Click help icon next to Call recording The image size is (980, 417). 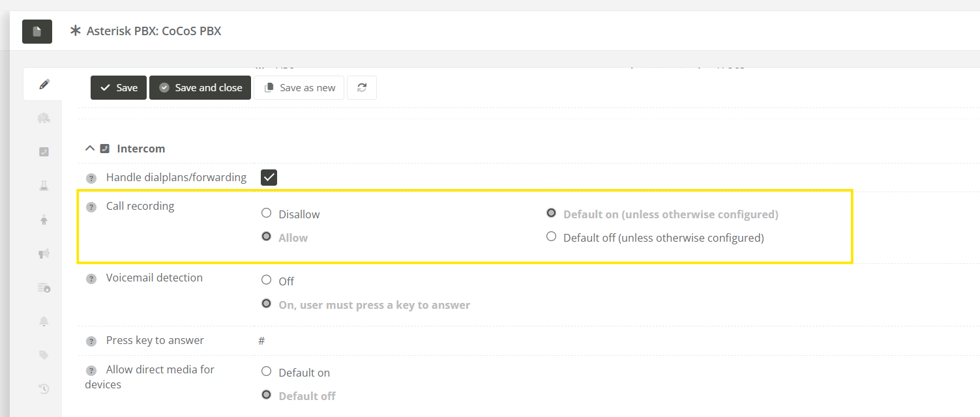(91, 207)
